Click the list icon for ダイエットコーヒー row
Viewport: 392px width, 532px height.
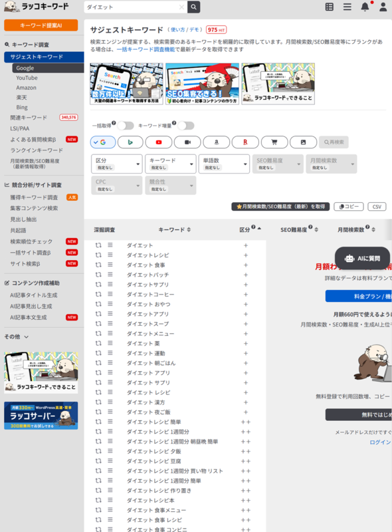[x=110, y=294]
